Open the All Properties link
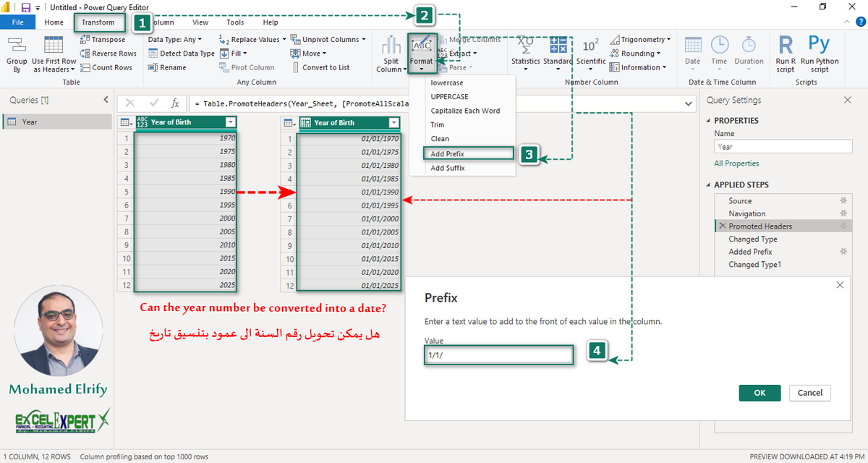Viewport: 868px width, 463px height. (736, 163)
